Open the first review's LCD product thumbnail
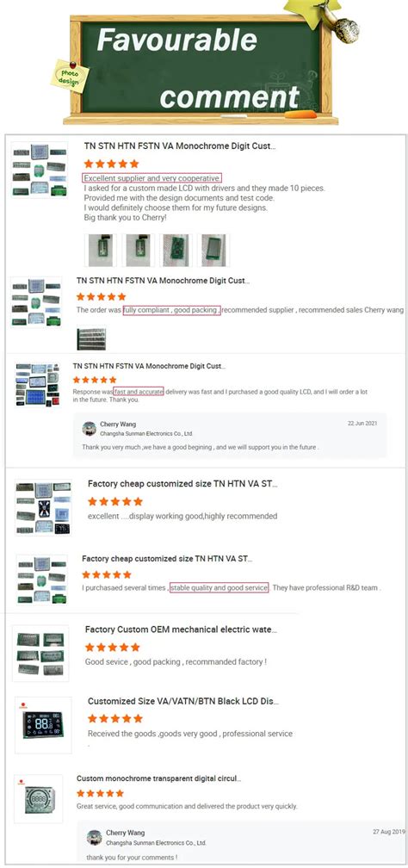Screen dimensions: 408x868 click(x=40, y=170)
